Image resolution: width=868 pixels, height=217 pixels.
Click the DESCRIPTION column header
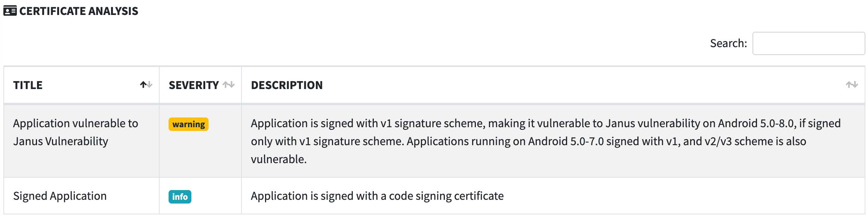(x=553, y=85)
